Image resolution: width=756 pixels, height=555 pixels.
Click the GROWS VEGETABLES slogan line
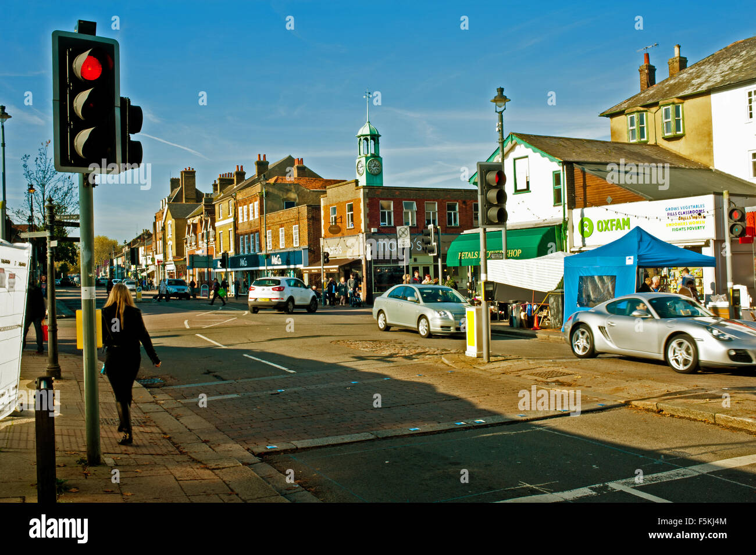pyautogui.click(x=685, y=208)
